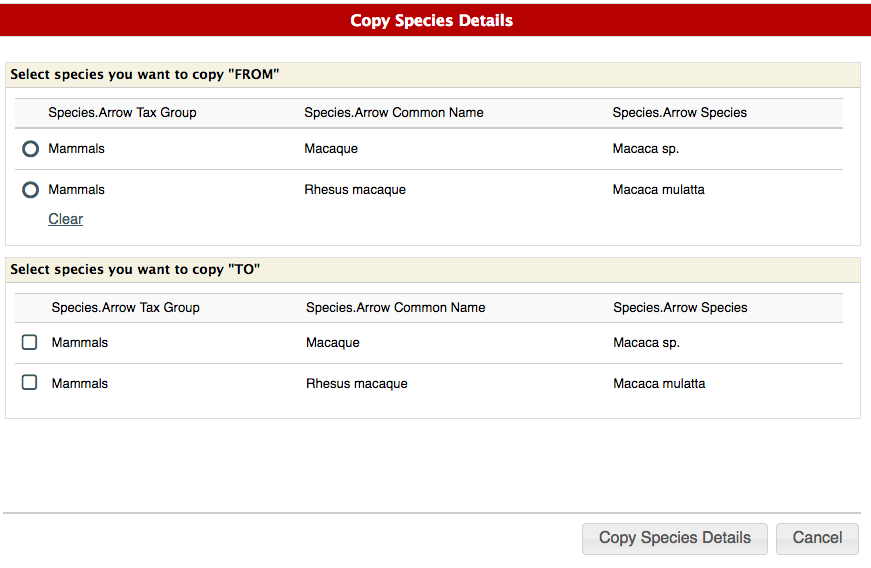Check the Macaque checkbox in TO section
The width and height of the screenshot is (871, 568).
coord(30,342)
